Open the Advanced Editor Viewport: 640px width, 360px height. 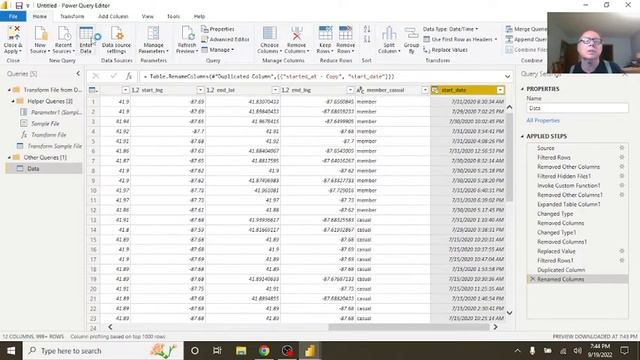click(x=225, y=39)
